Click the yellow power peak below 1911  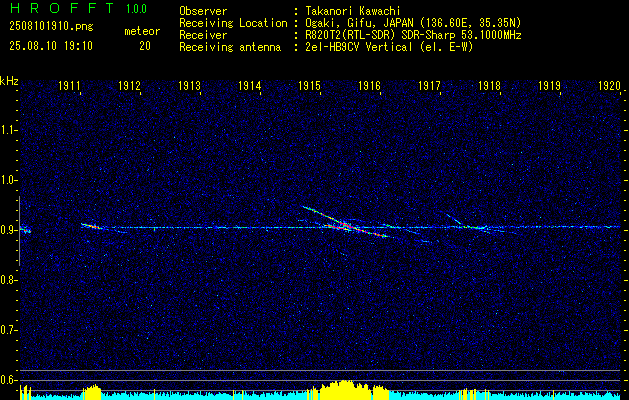(92, 392)
